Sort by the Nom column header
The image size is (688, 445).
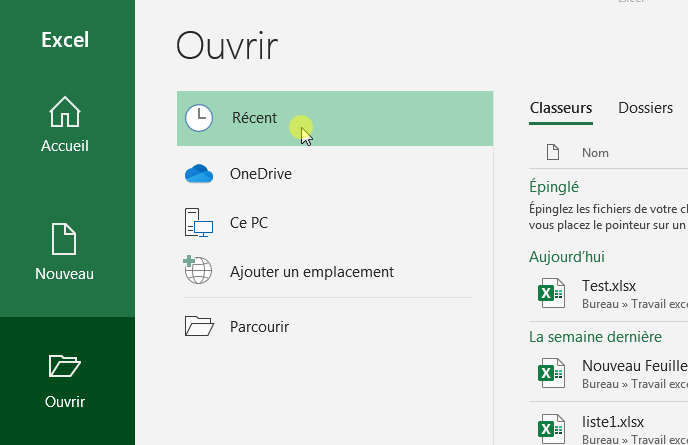[595, 153]
